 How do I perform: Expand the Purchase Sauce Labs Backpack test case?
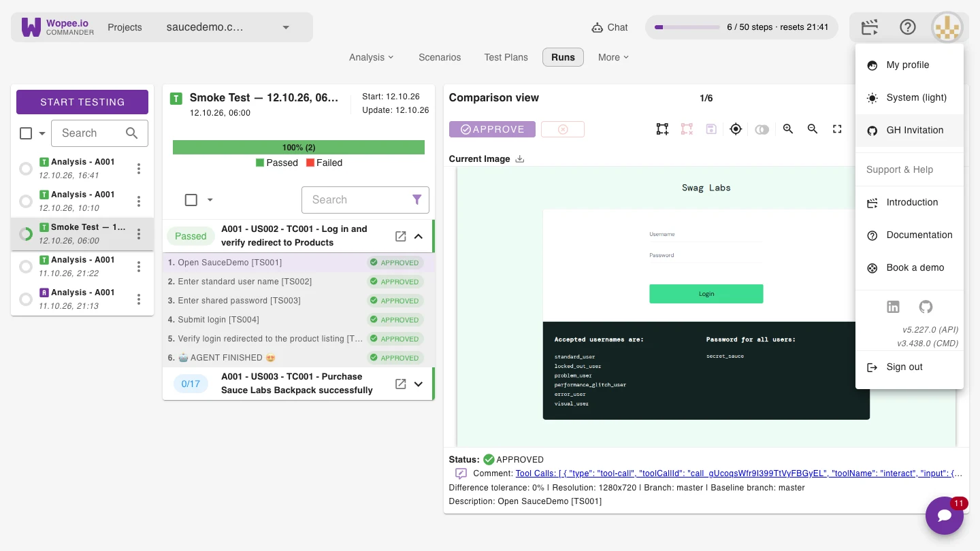pyautogui.click(x=419, y=384)
